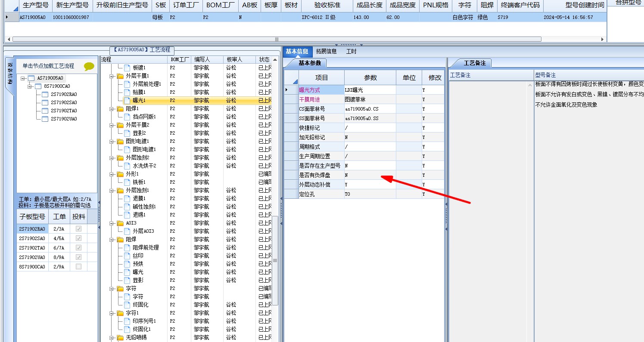Open the 拓展信息 tab
This screenshot has width=644, height=342.
(x=327, y=52)
